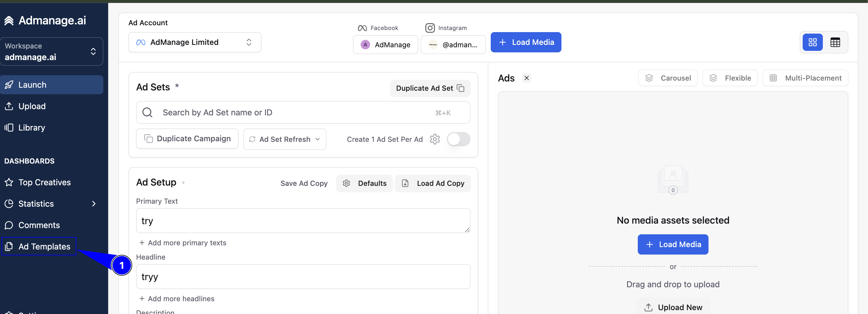Open Create 1 Ad Set Per Ad settings gear

(x=435, y=139)
